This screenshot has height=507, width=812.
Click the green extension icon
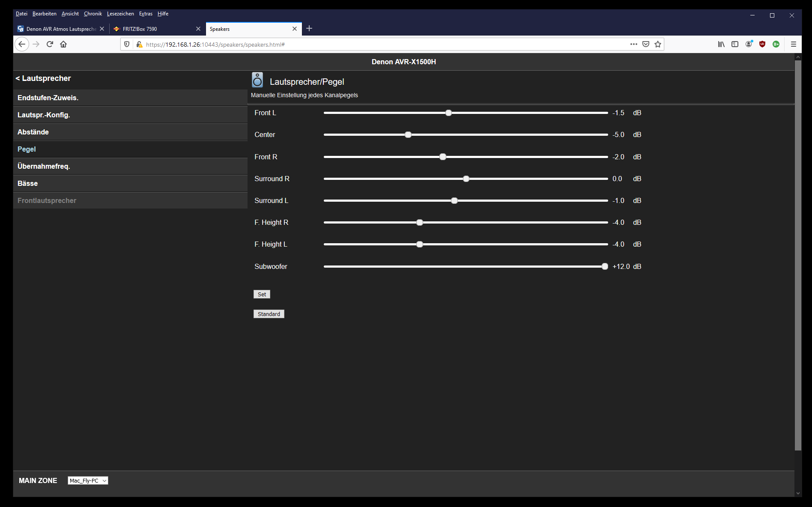[776, 44]
